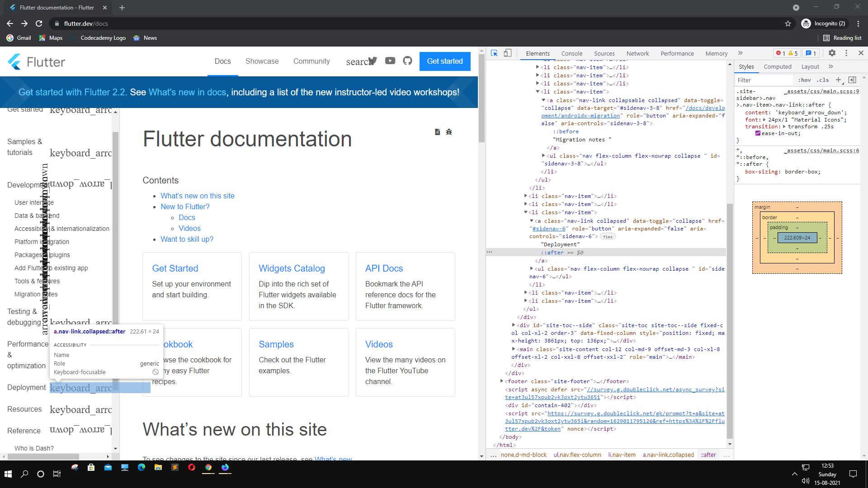Toggle device emulation mode in DevTools
Screen dimensions: 868x488
click(x=508, y=53)
